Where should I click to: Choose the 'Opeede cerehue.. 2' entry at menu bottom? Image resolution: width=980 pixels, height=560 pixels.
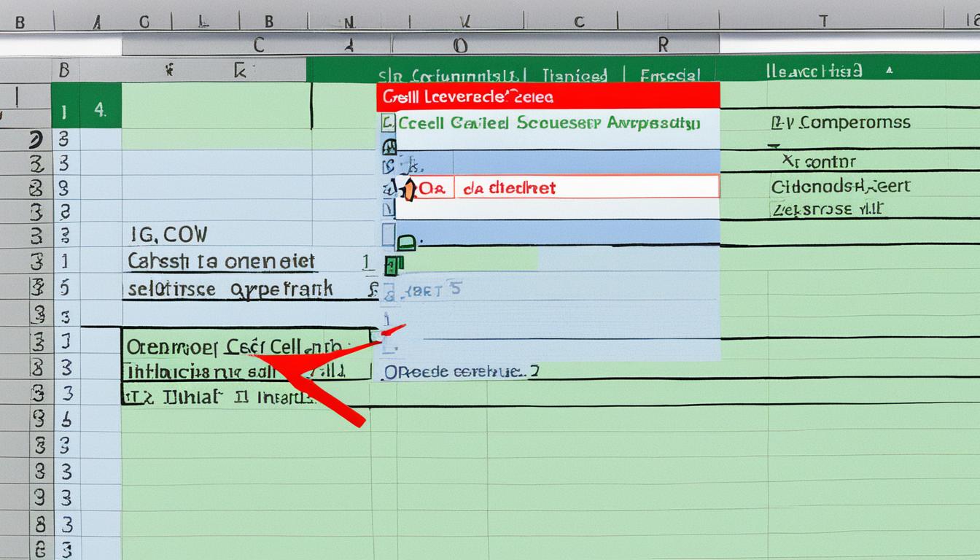pos(461,371)
